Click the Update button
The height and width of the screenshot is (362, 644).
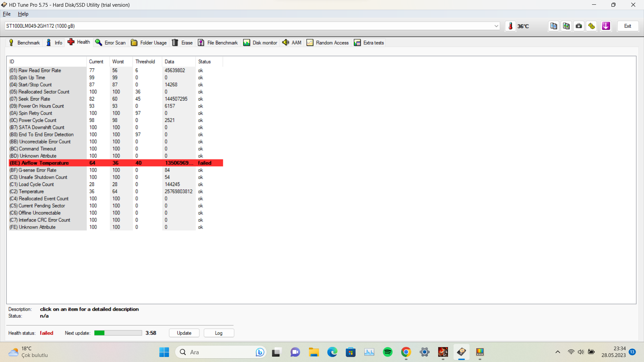tap(184, 333)
